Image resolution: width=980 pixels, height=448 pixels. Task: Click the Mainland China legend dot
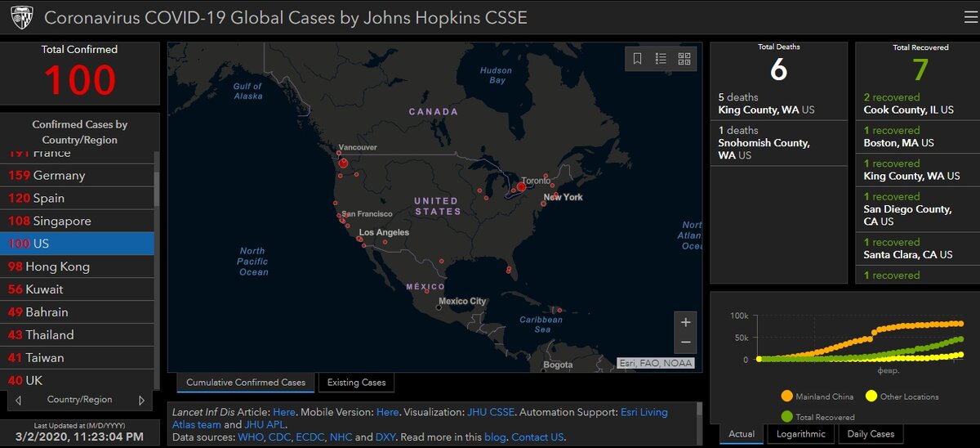point(786,396)
